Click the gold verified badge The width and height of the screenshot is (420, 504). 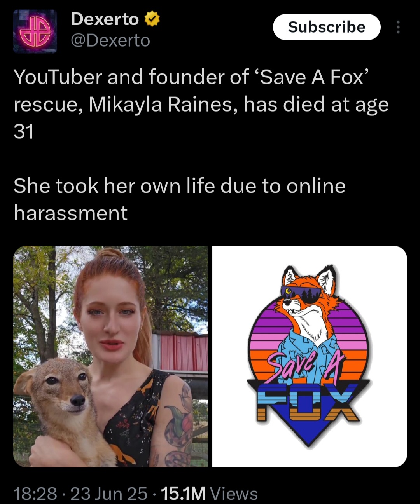152,19
